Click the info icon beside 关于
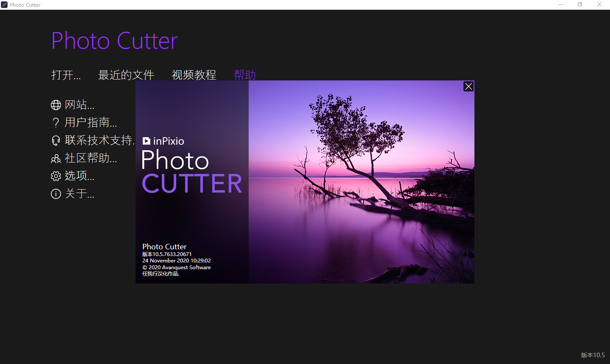610x364 pixels. tap(56, 194)
